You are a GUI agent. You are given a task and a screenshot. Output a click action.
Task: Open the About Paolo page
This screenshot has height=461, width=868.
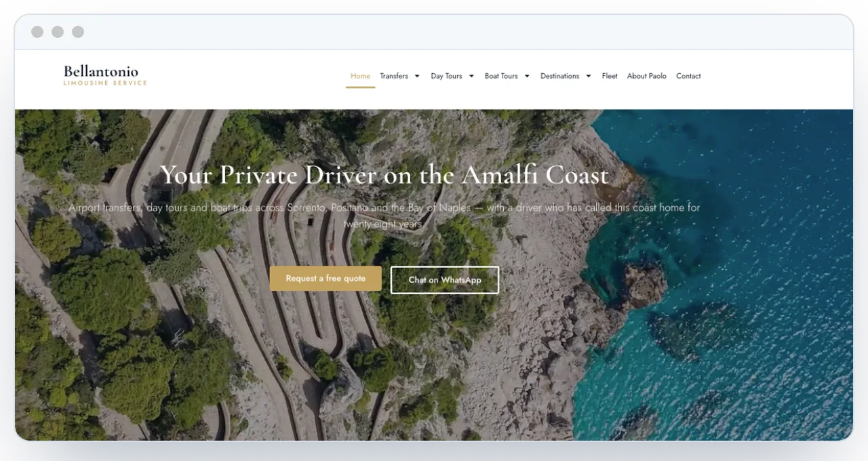(x=647, y=76)
